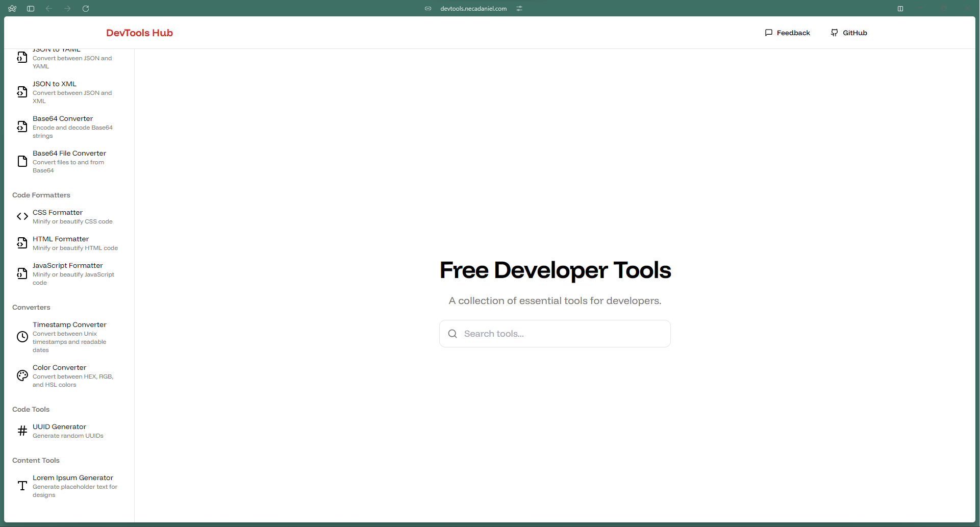Open the Timestamp Converter tool
980x527 pixels.
69,337
